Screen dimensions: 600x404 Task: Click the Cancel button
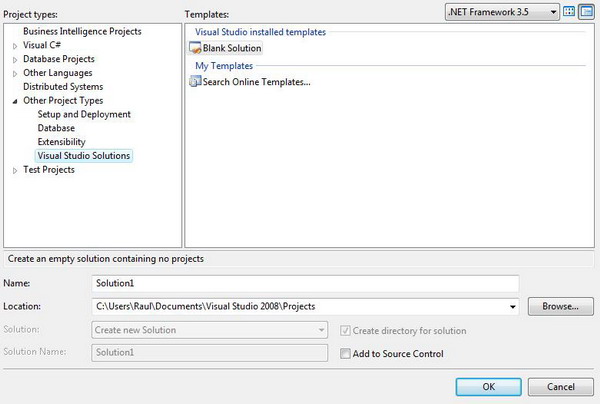tap(561, 387)
